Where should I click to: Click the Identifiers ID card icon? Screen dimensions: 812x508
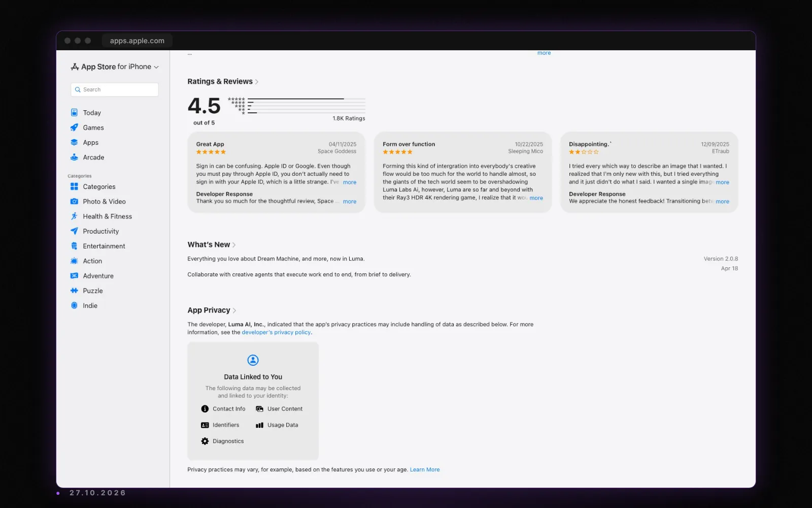pyautogui.click(x=205, y=425)
